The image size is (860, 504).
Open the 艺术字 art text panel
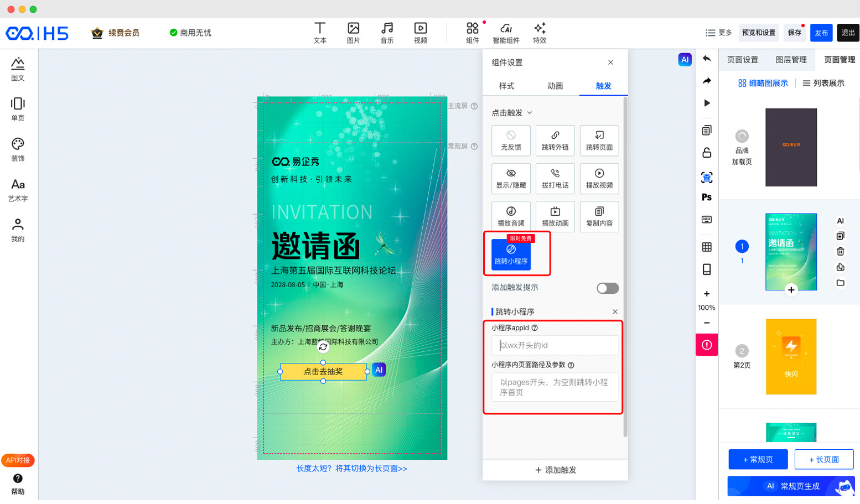click(x=18, y=190)
